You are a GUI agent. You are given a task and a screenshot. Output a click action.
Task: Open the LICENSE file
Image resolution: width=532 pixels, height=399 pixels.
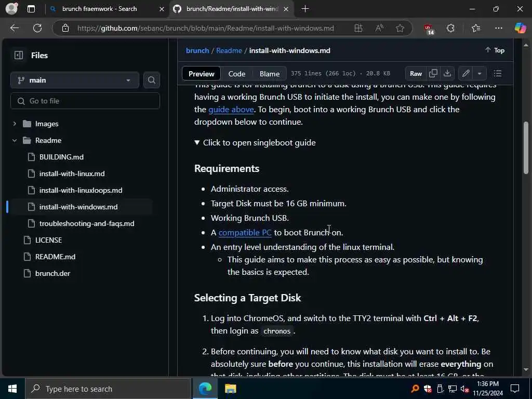[48, 240]
